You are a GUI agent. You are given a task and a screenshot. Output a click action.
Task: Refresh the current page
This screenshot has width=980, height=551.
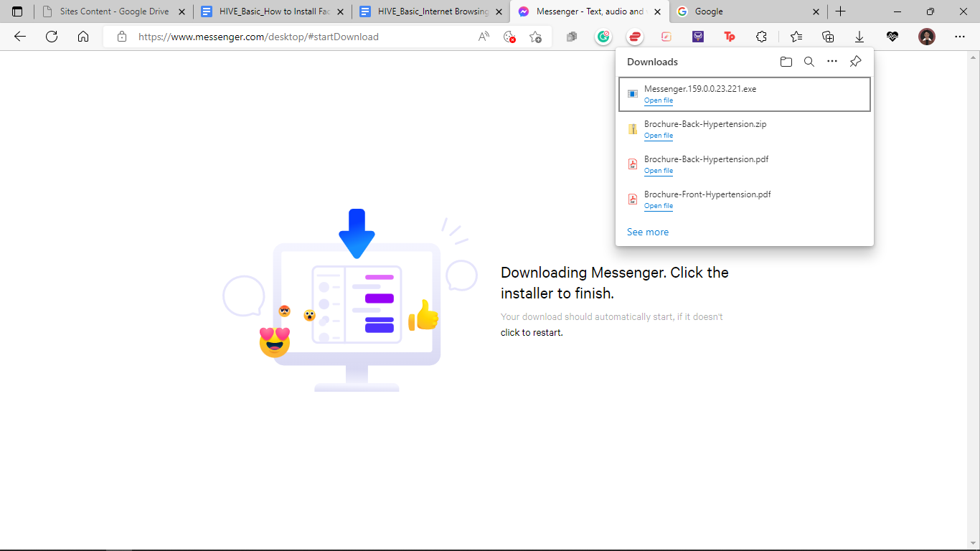tap(52, 37)
